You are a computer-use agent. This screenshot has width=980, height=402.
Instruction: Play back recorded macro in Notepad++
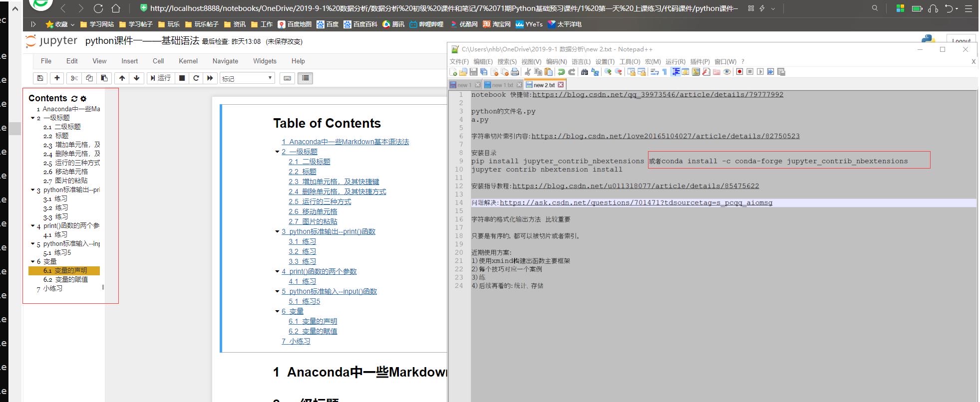pyautogui.click(x=760, y=72)
